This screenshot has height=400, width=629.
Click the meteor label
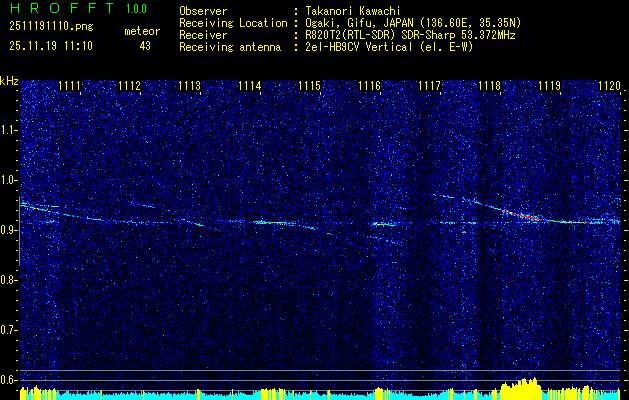tap(142, 31)
